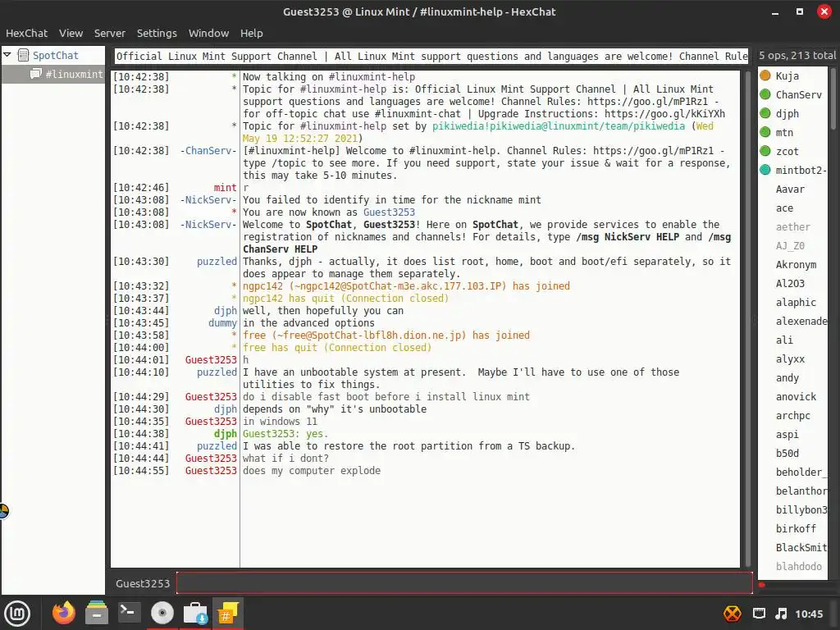The width and height of the screenshot is (840, 630).
Task: Click the HexChat taskbar icon
Action: pos(227,613)
